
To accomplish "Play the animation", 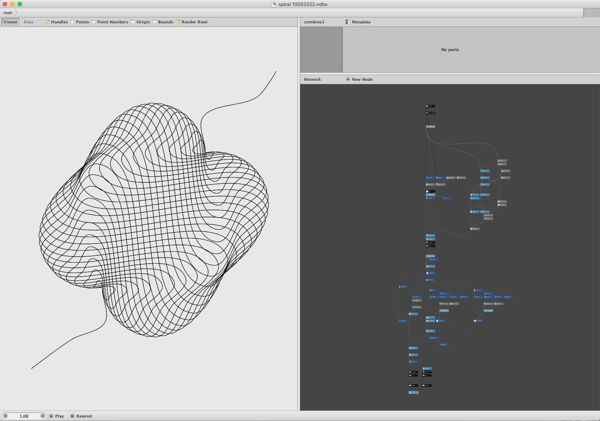I will (x=57, y=416).
